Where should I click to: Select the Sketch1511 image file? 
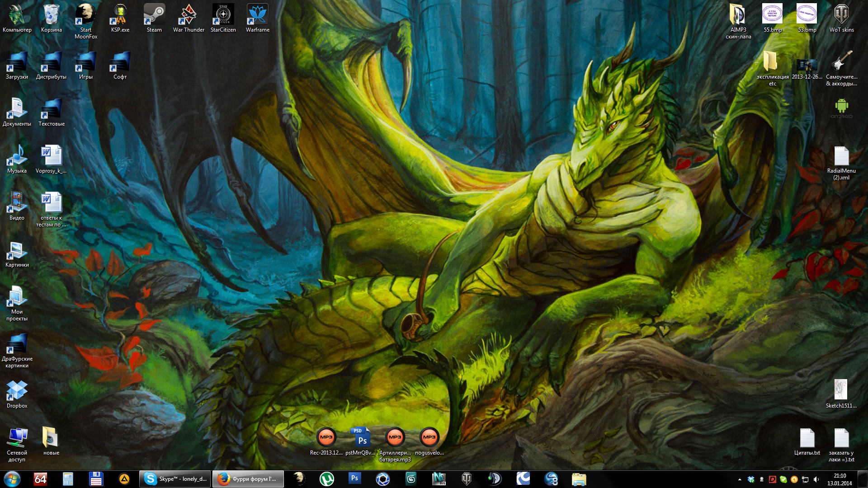click(841, 394)
